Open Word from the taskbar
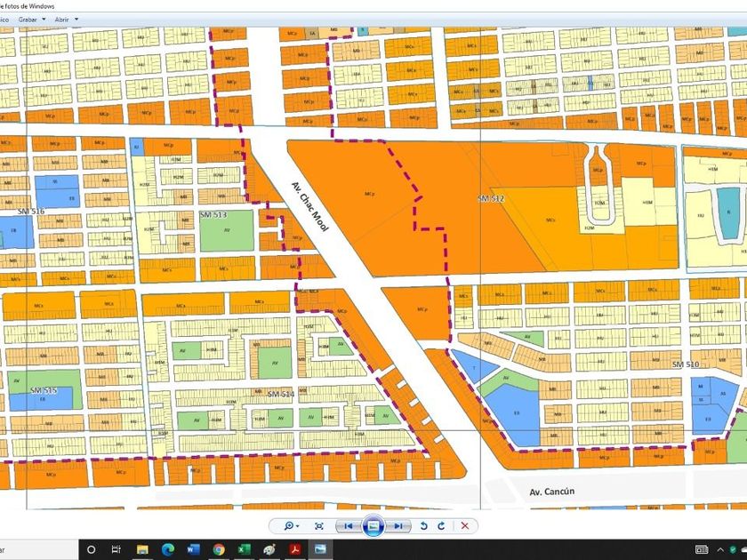This screenshot has height=560, width=747. (x=195, y=549)
